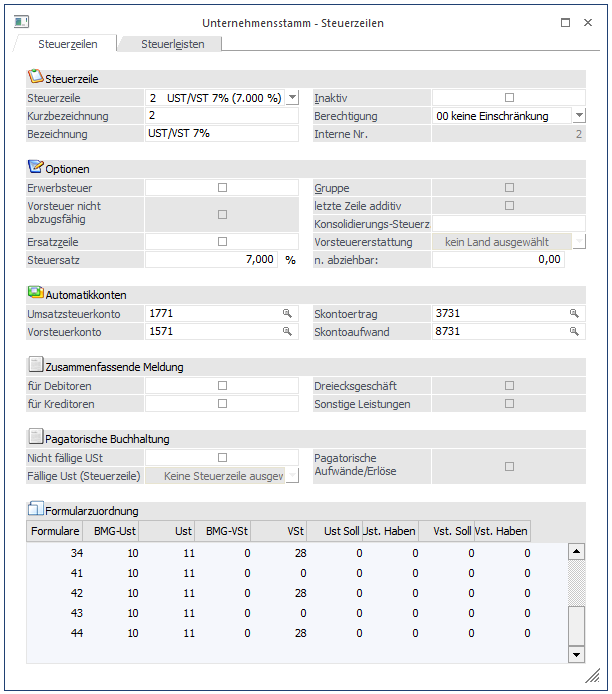Open lookup for Skontoaufwand 8731
Image resolution: width=612 pixels, height=694 pixels.
point(574,331)
